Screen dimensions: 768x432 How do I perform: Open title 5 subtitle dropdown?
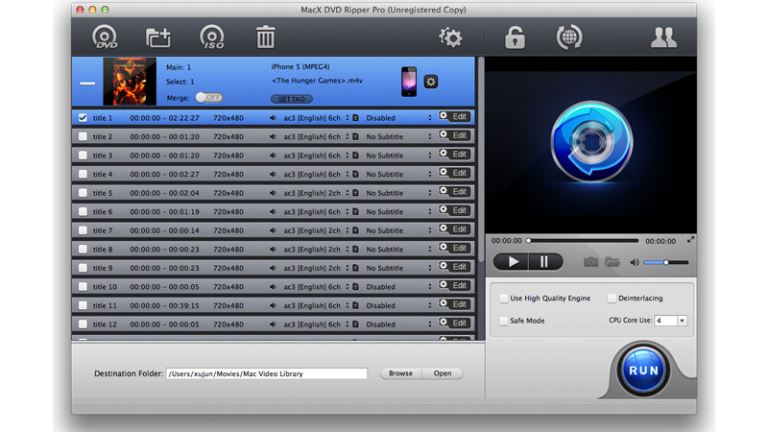tap(430, 193)
